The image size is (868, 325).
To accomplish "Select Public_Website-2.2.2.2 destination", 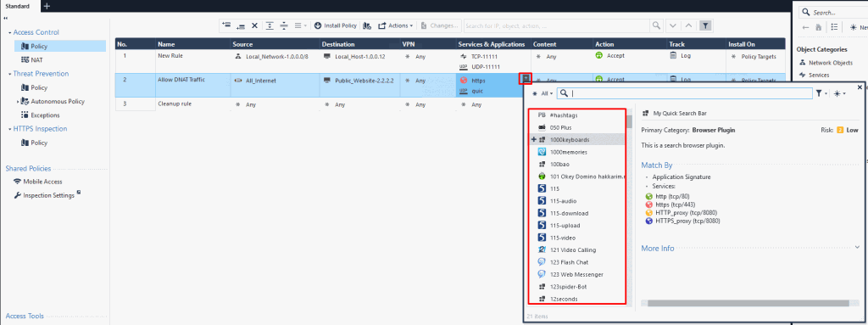I will pos(359,81).
